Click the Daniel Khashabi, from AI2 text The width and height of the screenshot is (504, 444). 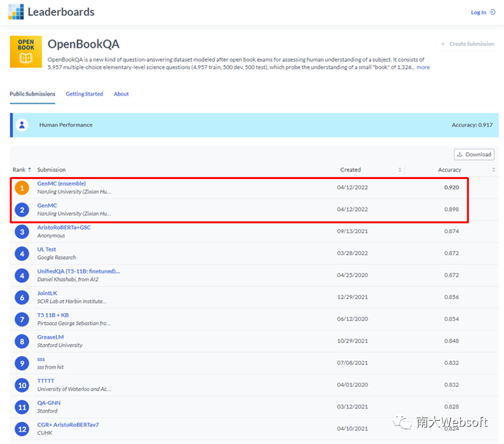click(x=68, y=279)
